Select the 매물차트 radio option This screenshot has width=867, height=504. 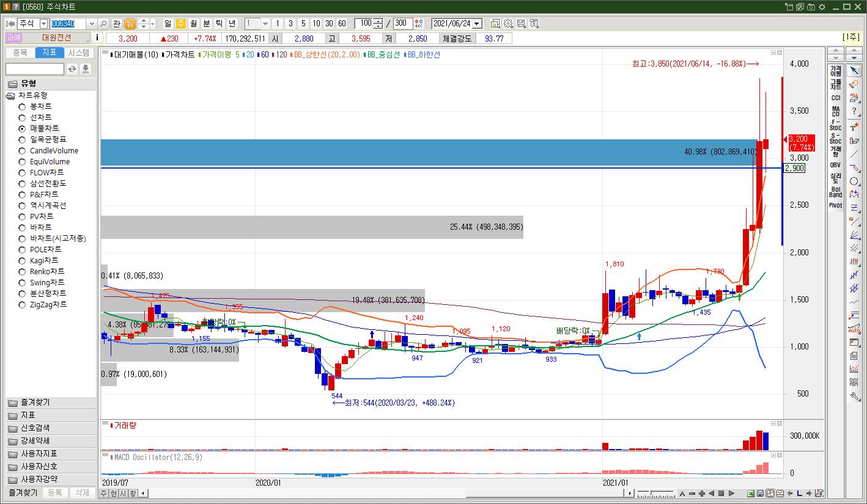click(40, 128)
